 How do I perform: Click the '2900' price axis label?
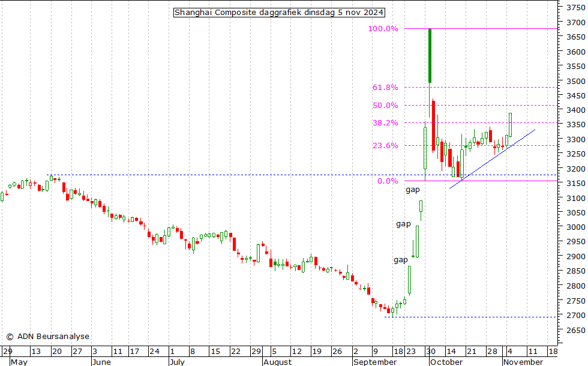(575, 257)
